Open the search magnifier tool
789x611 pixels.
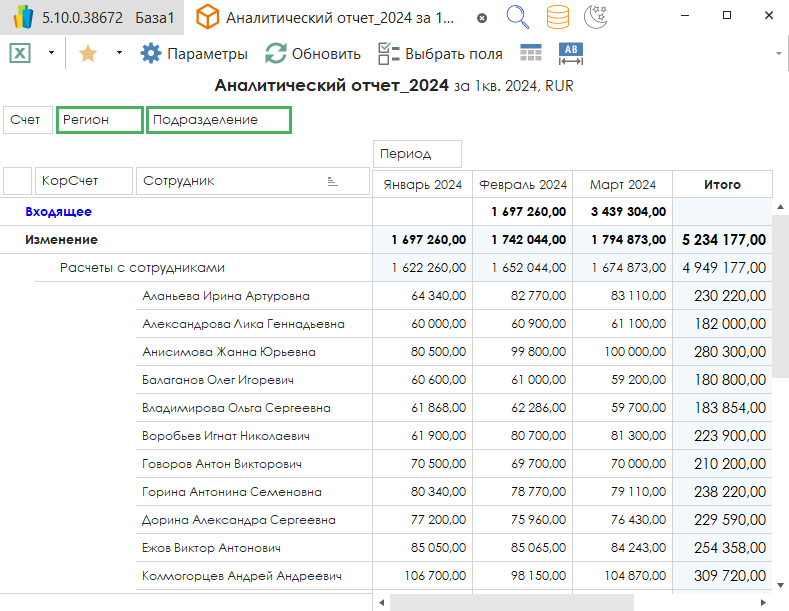518,18
